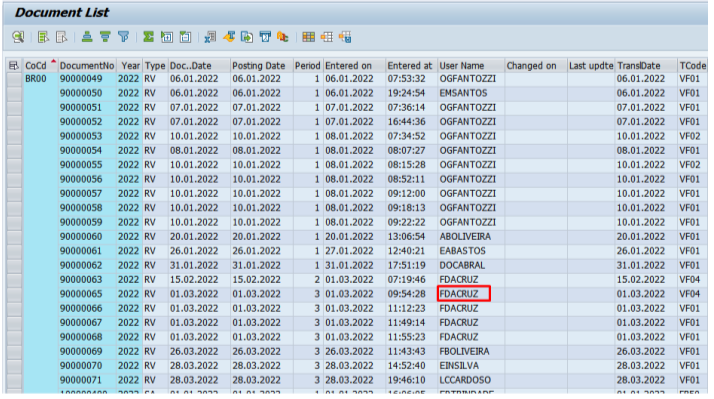This screenshot has width=714, height=399.
Task: Click TCode VF04 in row 90000063
Action: tap(689, 280)
